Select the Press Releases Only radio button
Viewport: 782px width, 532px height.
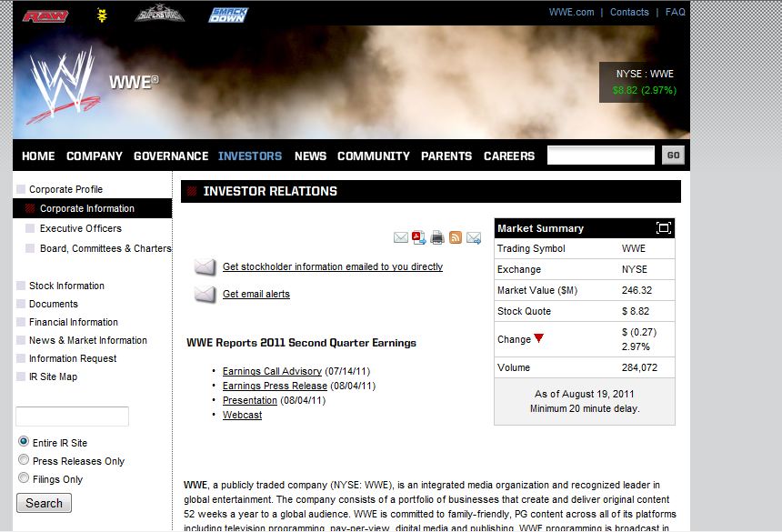24,459
